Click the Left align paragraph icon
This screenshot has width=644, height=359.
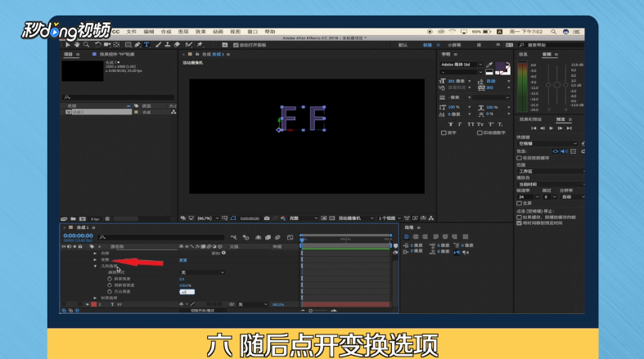407,236
